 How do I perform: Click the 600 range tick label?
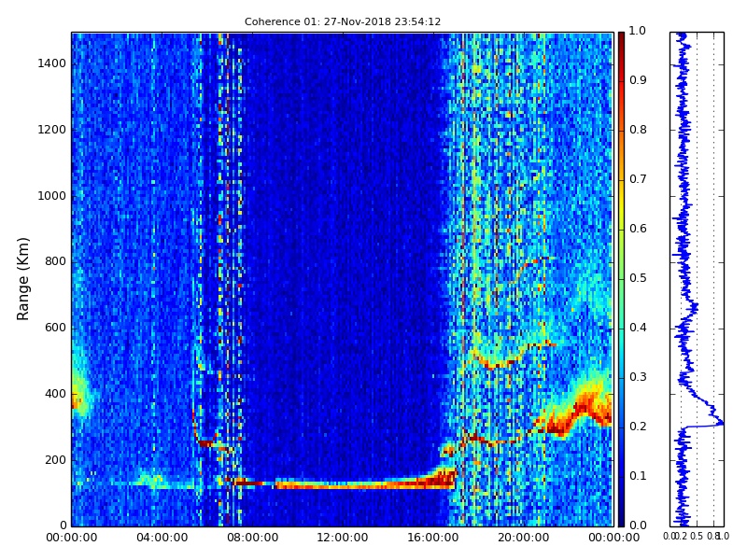[56, 328]
